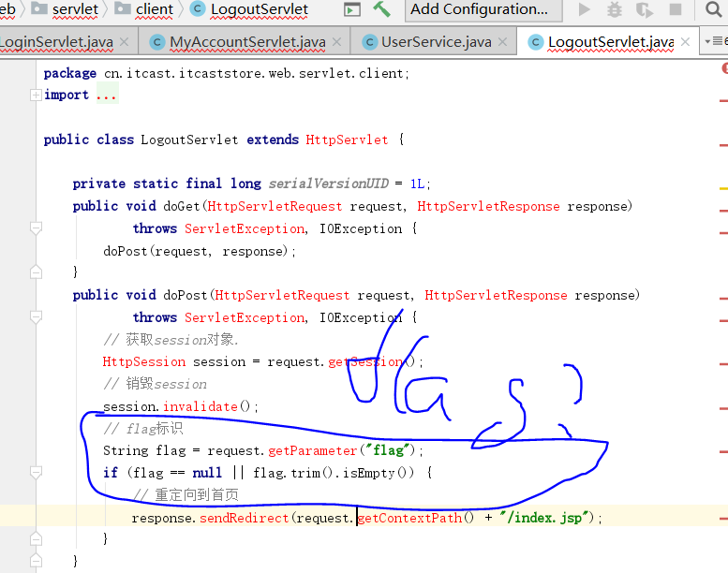
Task: Open Add Configuration... dropdown
Action: click(x=483, y=9)
